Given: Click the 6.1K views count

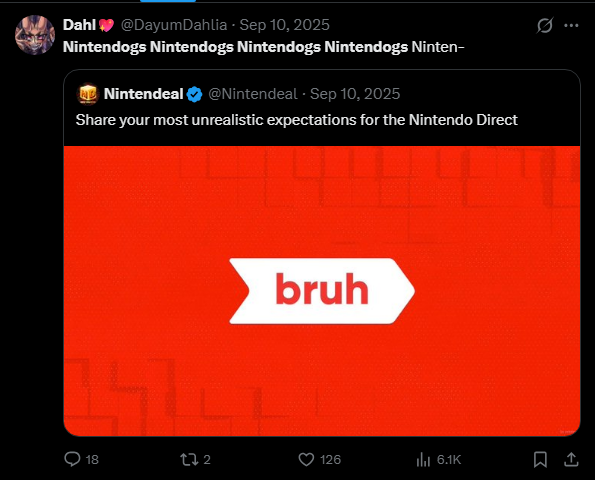Looking at the screenshot, I should [x=449, y=460].
